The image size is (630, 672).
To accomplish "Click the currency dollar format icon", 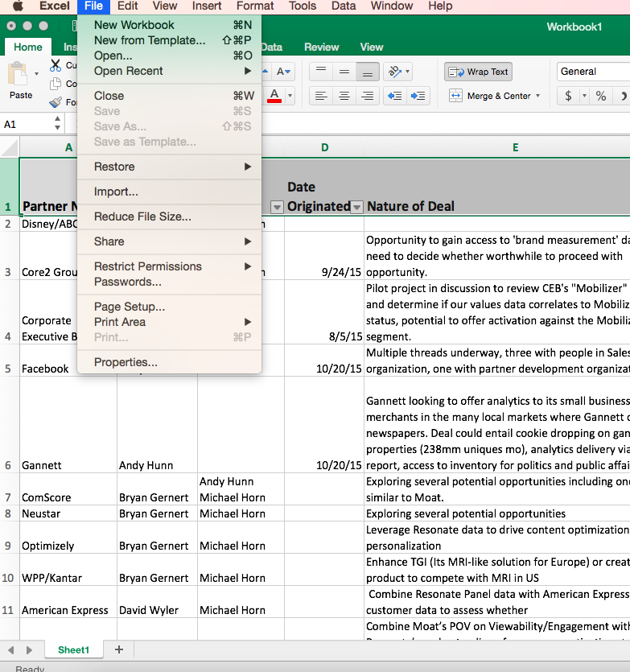I will [x=569, y=96].
